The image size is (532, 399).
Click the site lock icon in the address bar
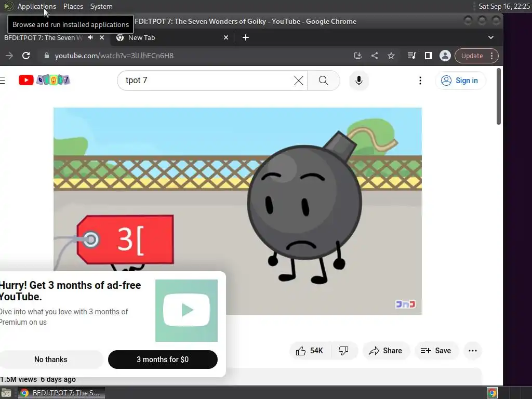point(46,56)
